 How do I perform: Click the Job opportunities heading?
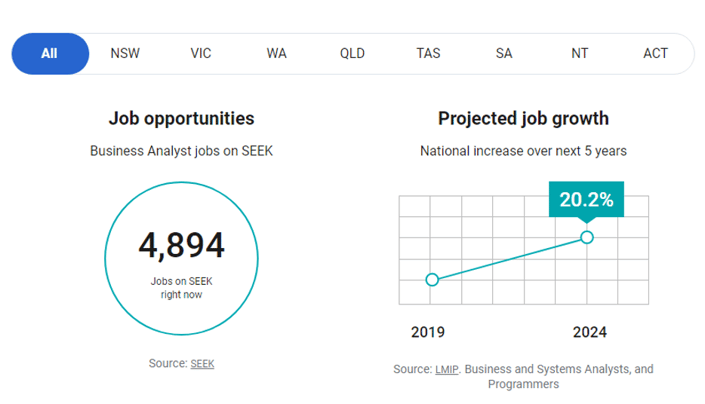pos(182,119)
